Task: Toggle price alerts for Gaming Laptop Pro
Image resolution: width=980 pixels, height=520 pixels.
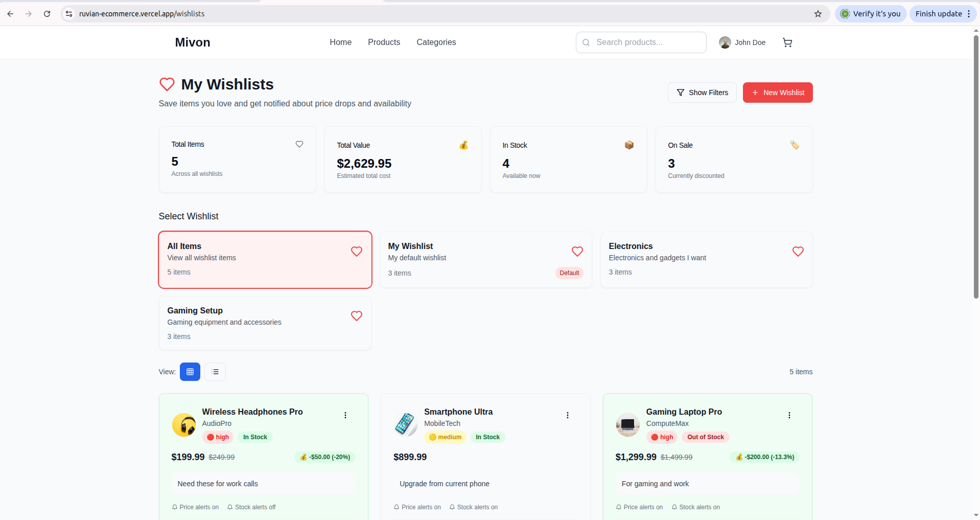Action: [x=639, y=507]
